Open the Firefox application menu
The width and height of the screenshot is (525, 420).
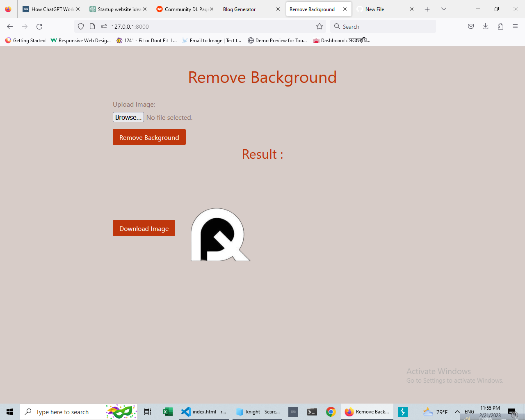pyautogui.click(x=515, y=26)
